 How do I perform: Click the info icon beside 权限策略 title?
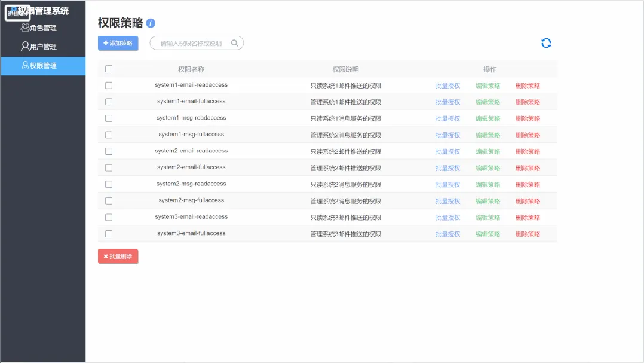pyautogui.click(x=151, y=23)
